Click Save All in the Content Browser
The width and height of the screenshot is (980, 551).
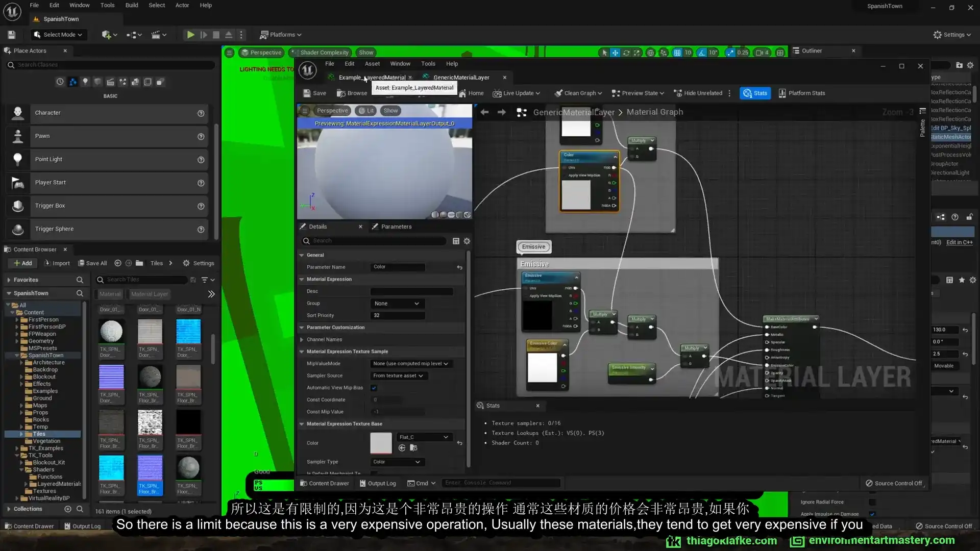click(x=92, y=263)
